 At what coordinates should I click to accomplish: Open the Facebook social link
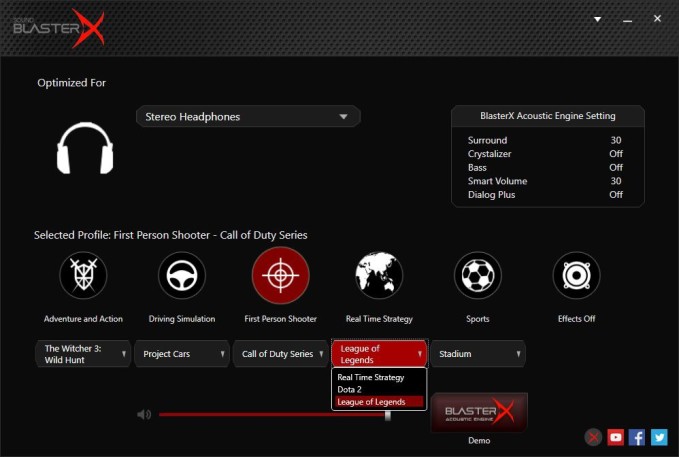tap(637, 438)
